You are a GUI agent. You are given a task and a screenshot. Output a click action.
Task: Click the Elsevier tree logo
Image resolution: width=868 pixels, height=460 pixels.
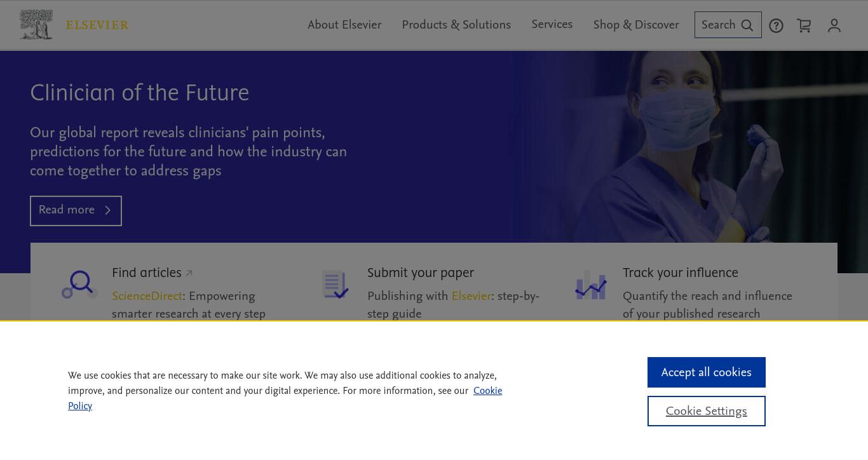[36, 25]
